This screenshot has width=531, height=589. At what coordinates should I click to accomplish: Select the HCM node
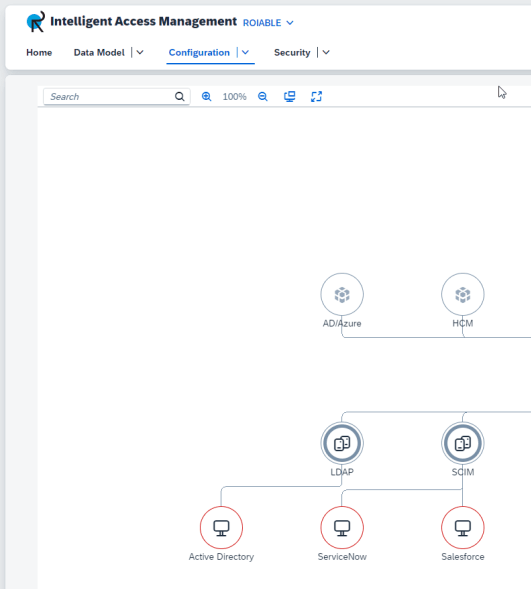coord(463,294)
